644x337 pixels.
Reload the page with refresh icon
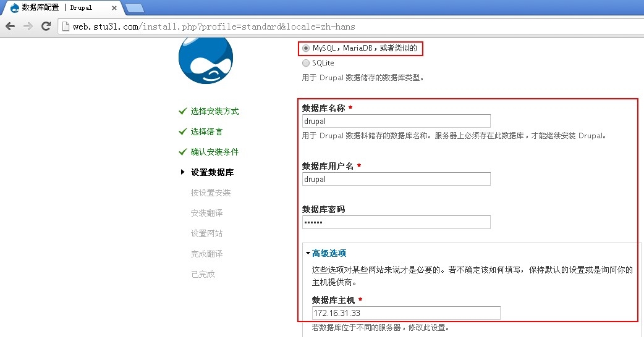point(46,27)
